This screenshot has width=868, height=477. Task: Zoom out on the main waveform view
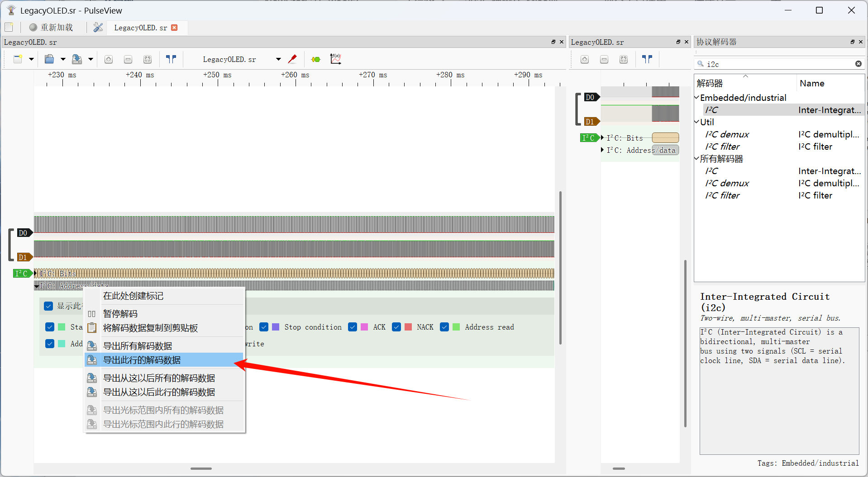pos(128,59)
